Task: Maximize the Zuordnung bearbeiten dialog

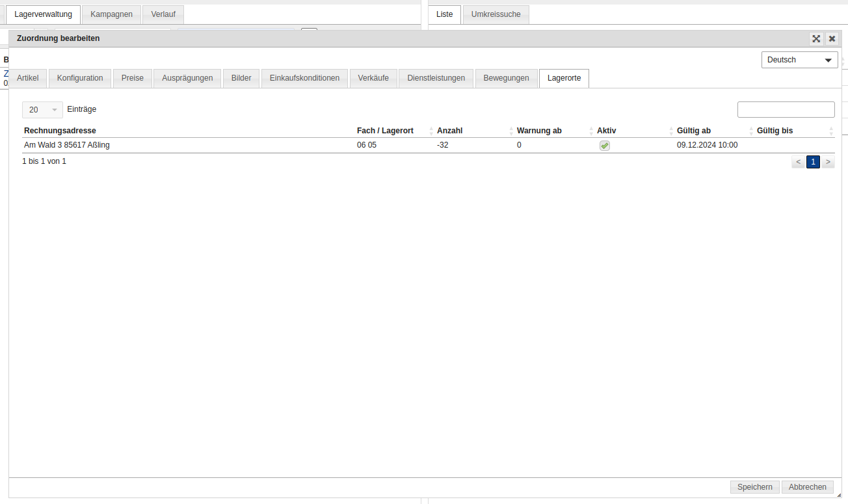Action: (x=816, y=39)
